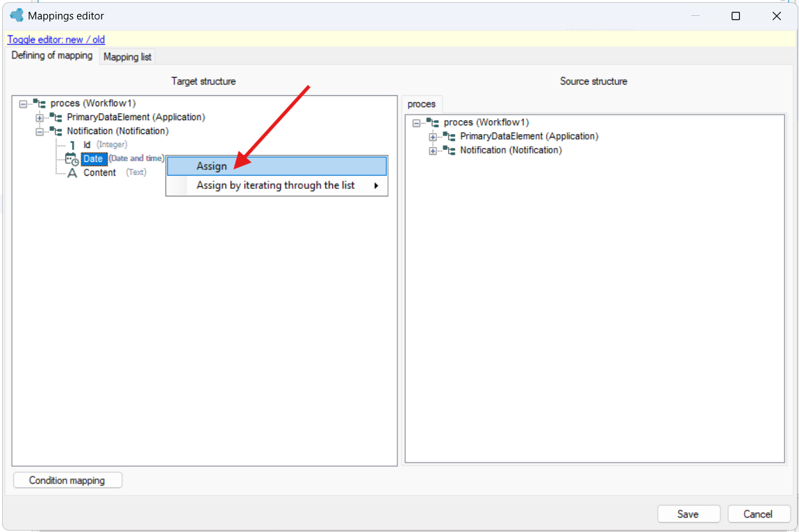This screenshot has height=532, width=799.
Task: Click structure icon of target proces (Workflow1)
Action: (x=40, y=103)
